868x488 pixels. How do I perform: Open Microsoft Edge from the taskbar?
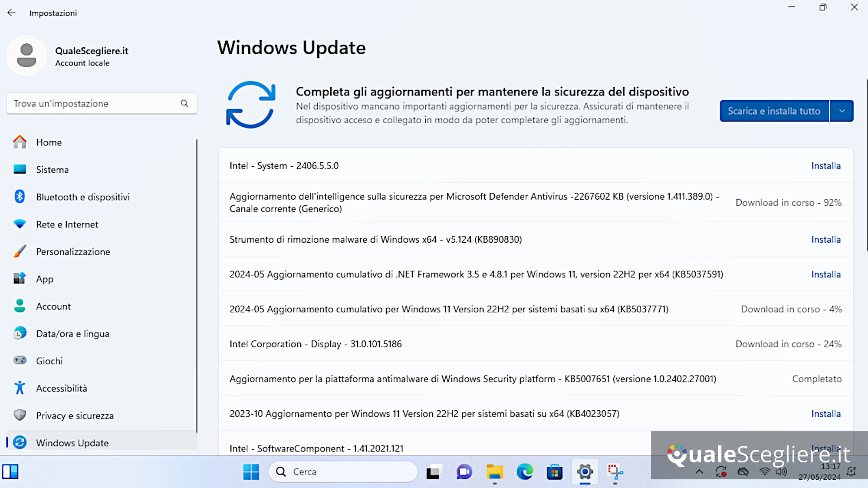point(524,472)
